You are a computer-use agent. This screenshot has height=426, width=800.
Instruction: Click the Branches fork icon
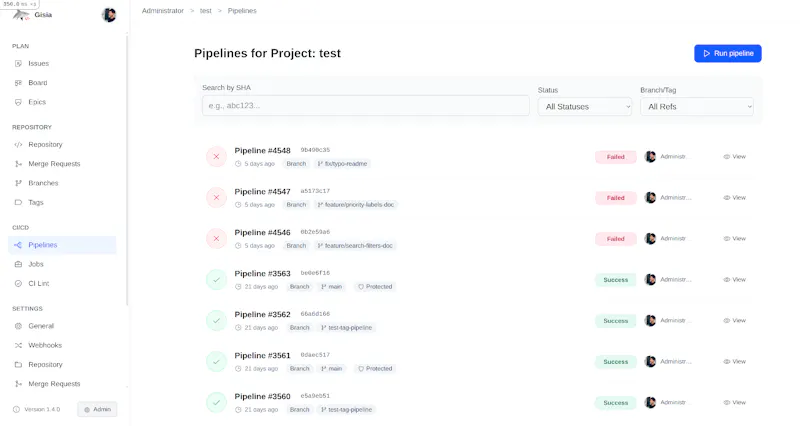pos(18,183)
